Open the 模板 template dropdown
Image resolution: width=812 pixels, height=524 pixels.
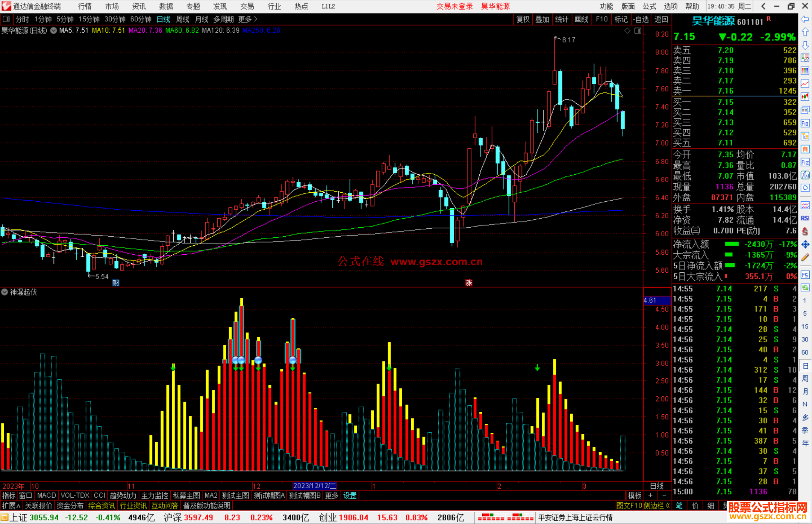(635, 495)
